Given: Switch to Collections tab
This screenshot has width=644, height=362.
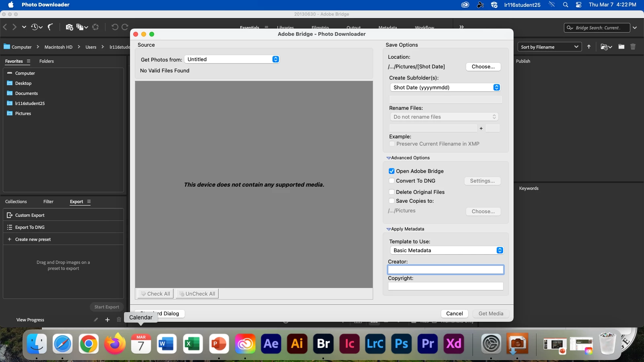Looking at the screenshot, I should (16, 202).
